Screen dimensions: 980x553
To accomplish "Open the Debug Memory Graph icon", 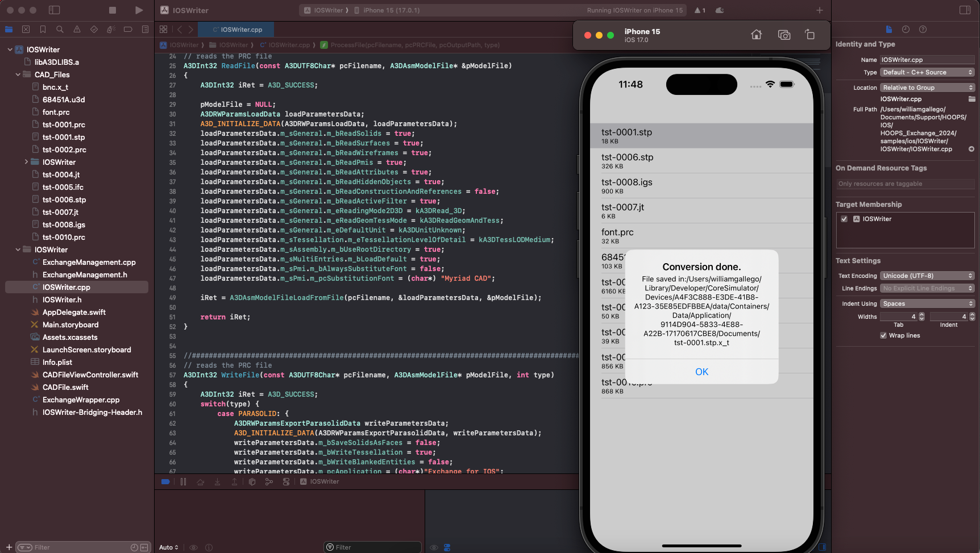I will click(269, 481).
